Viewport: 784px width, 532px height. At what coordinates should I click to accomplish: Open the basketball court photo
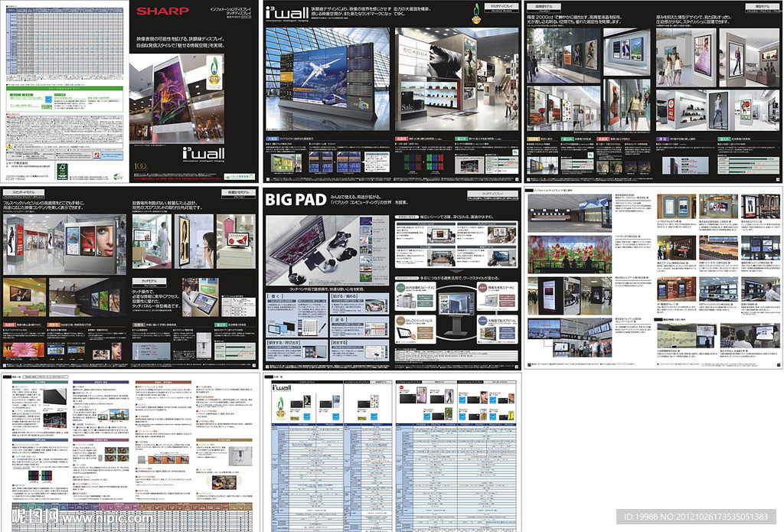tap(718, 247)
